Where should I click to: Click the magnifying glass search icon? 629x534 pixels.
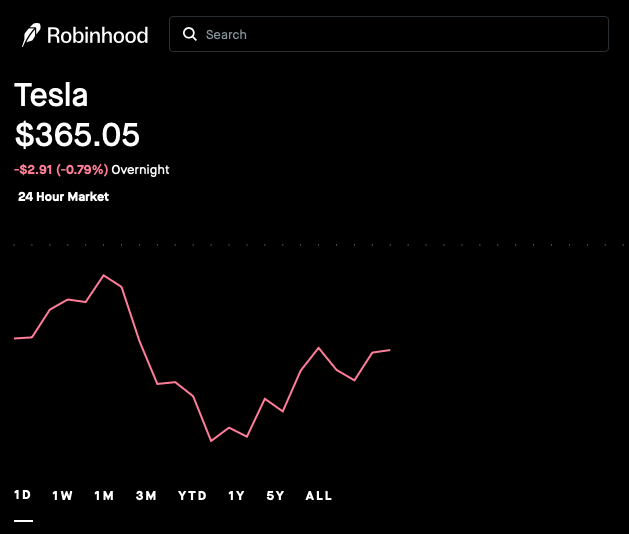pyautogui.click(x=190, y=34)
